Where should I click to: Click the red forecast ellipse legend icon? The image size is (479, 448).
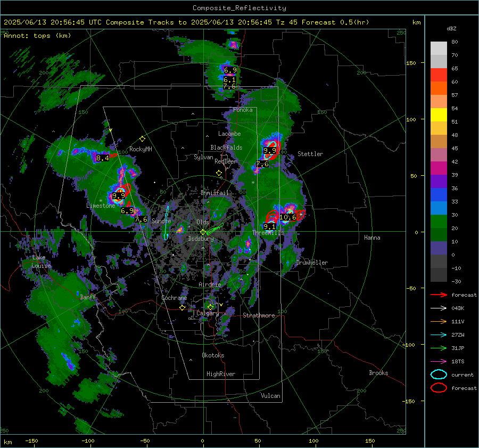(439, 388)
